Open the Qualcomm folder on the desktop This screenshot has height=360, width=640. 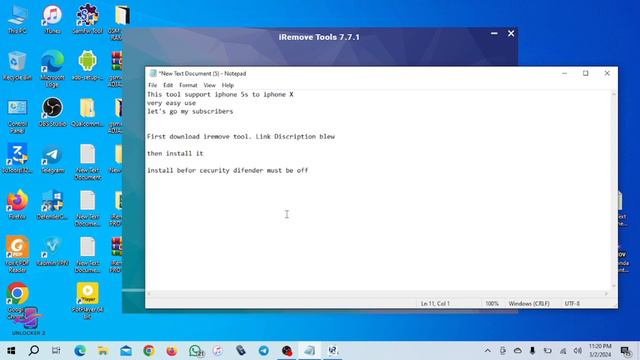(87, 113)
